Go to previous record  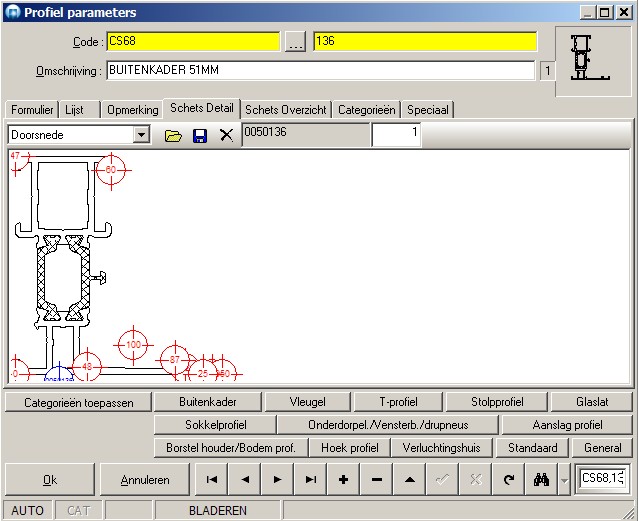[245, 479]
